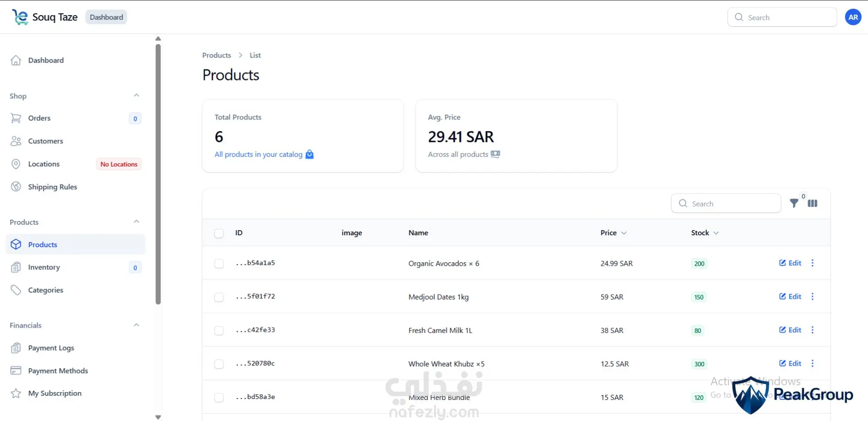Viewport: 868px width, 421px height.
Task: Click the Shipping Rules globe icon
Action: coord(16,187)
